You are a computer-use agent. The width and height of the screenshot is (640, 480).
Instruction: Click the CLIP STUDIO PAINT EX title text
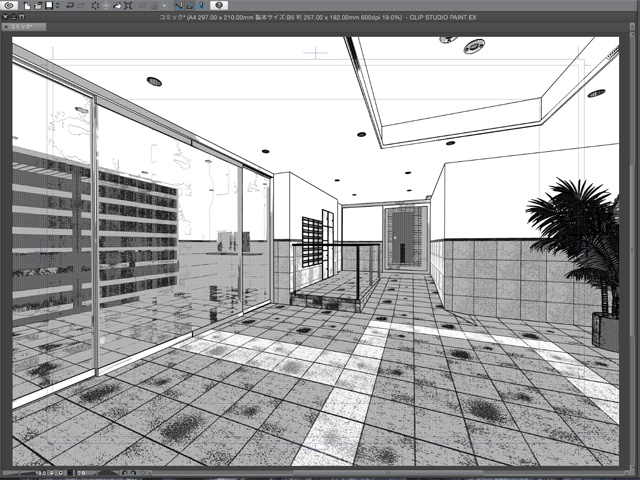(443, 17)
